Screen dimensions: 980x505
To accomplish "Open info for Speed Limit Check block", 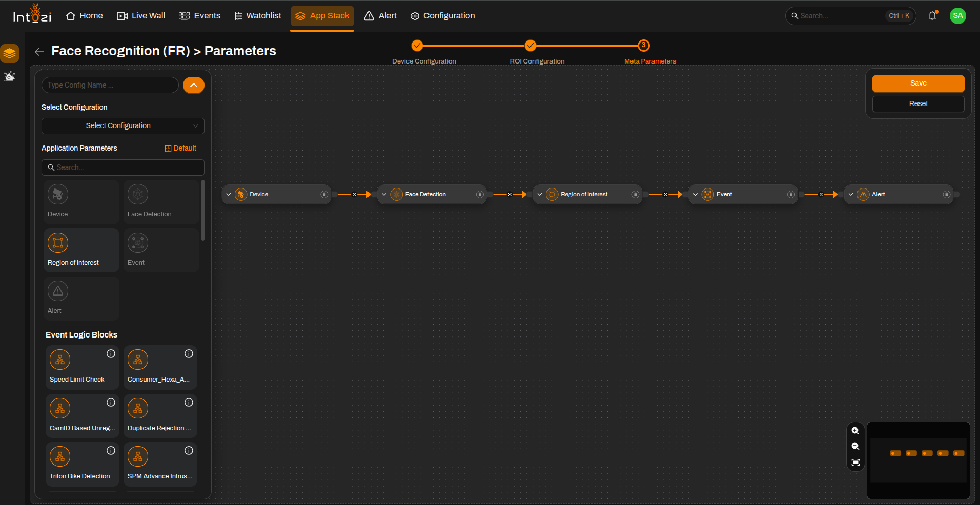I will coord(111,354).
